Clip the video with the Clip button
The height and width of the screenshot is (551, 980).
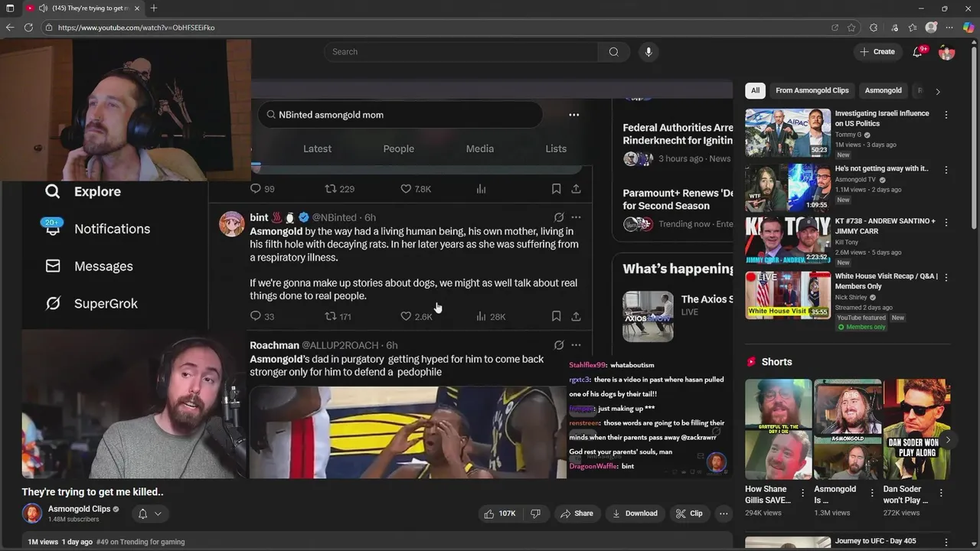[688, 514]
